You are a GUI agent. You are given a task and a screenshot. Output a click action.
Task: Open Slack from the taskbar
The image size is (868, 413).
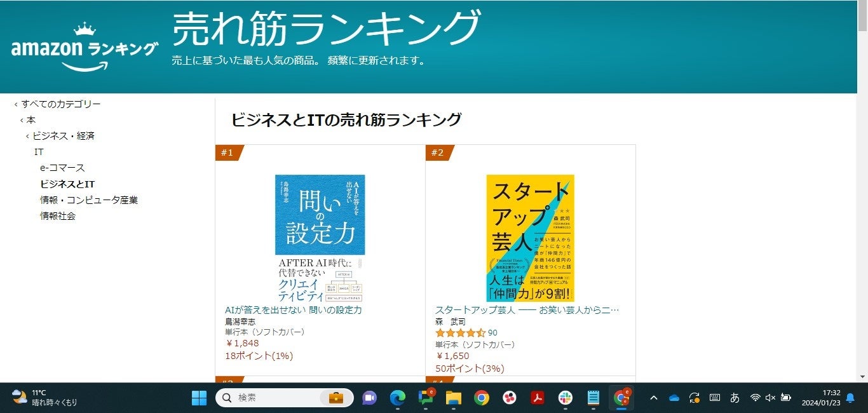click(565, 398)
